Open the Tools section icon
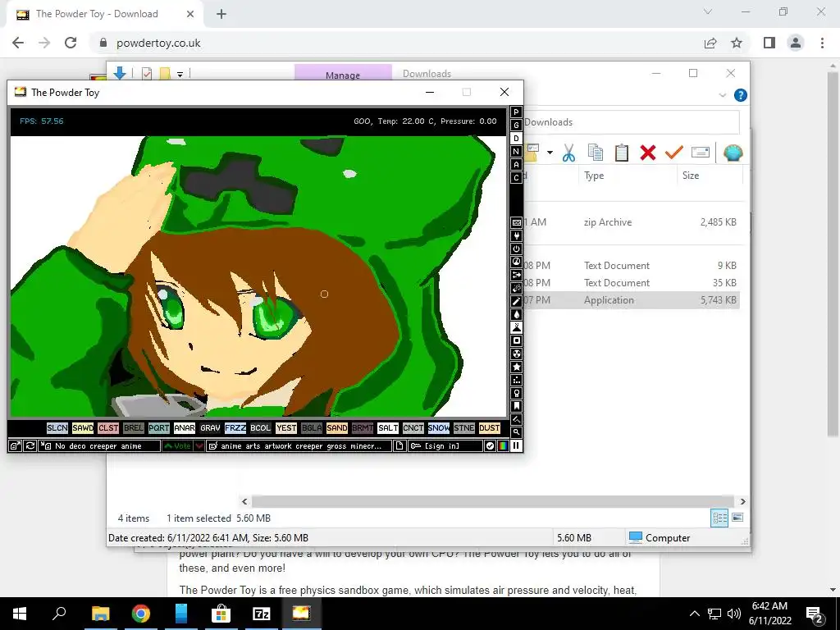Viewport: 840px width, 630px height. pyautogui.click(x=517, y=393)
